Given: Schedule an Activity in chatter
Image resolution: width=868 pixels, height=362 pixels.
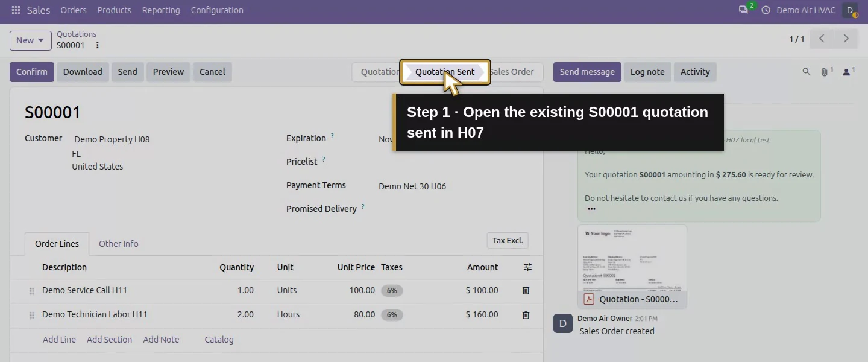Looking at the screenshot, I should point(695,72).
